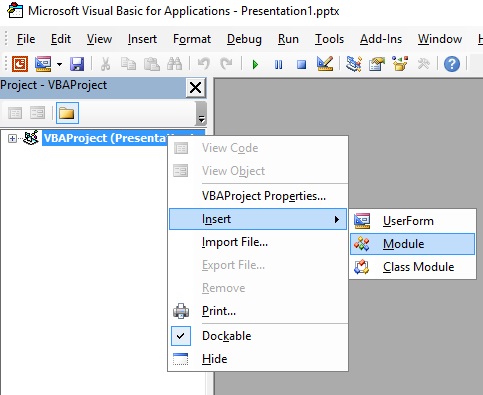Toggle Folders button in Project pane
483x395 pixels.
point(67,113)
